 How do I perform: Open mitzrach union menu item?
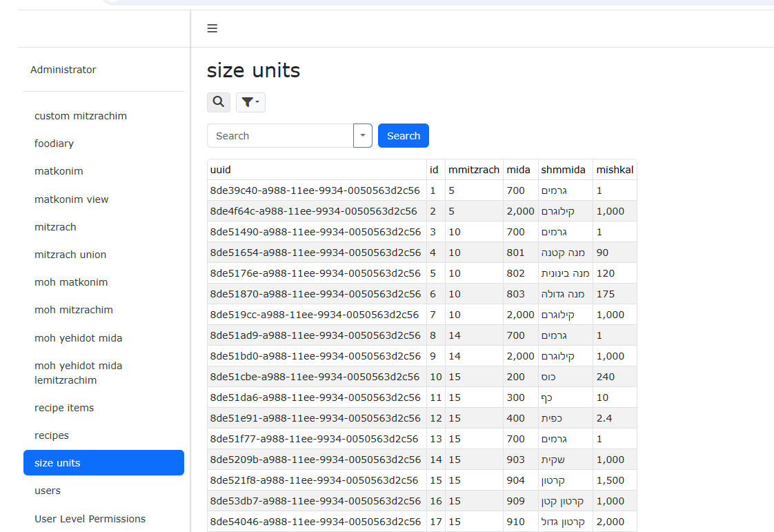[70, 255]
